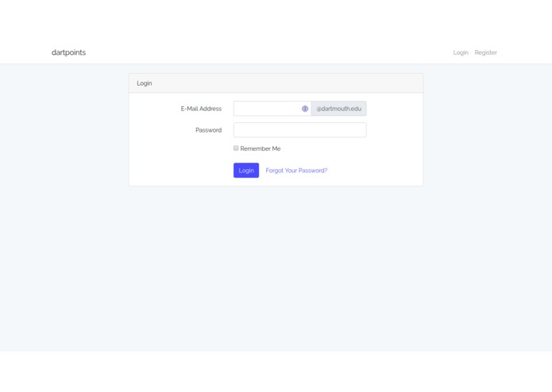This screenshot has height=392, width=552.
Task: Follow the Forgot Your Password? link
Action: (296, 171)
